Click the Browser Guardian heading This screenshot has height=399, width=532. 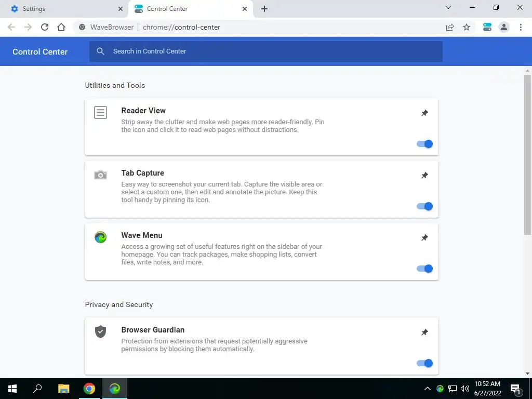click(x=153, y=330)
